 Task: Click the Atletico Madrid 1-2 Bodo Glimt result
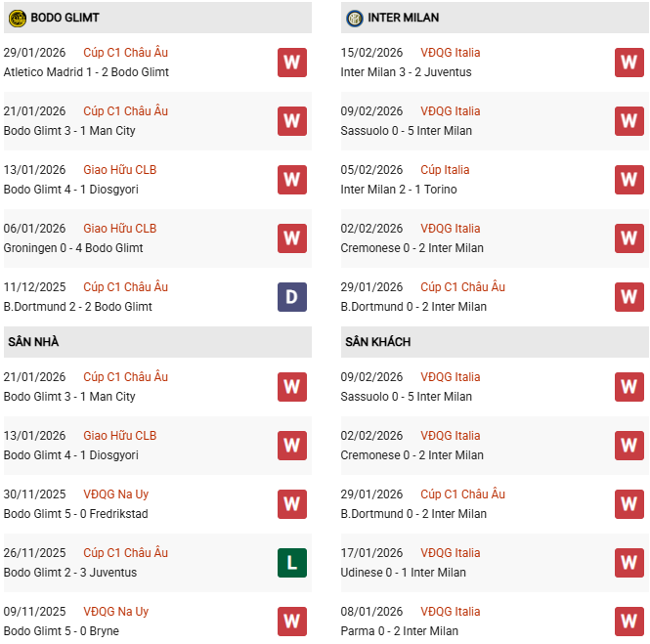(86, 72)
